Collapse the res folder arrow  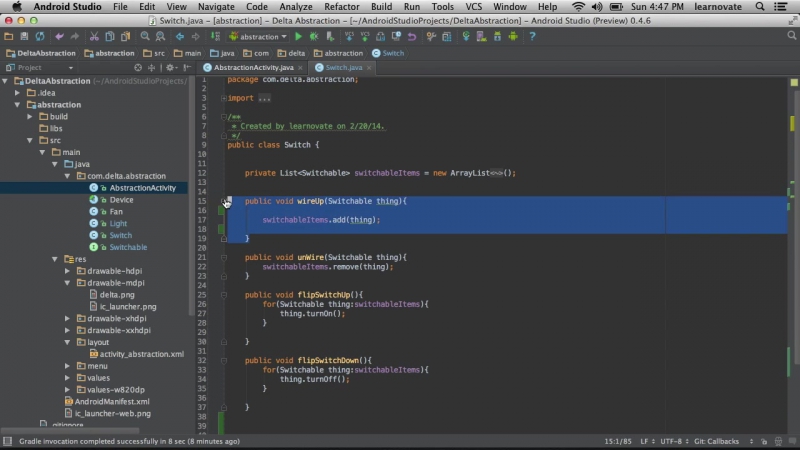55,259
